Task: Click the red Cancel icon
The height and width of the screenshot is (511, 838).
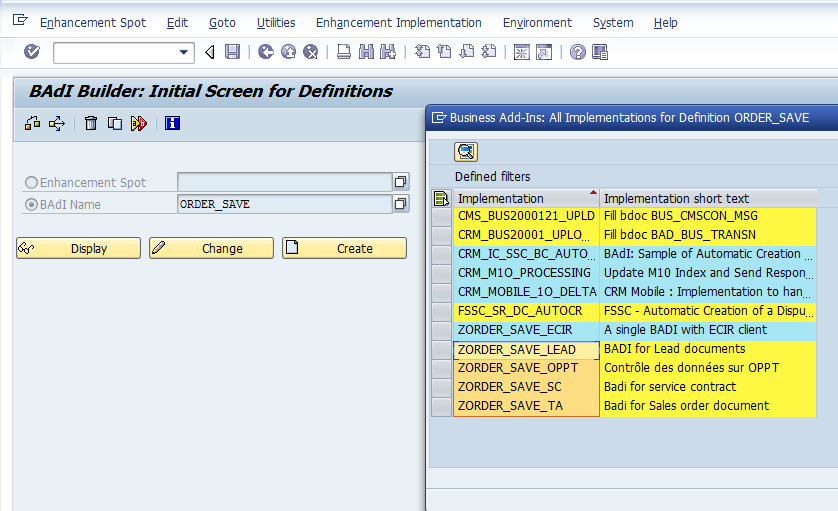Action: (311, 52)
